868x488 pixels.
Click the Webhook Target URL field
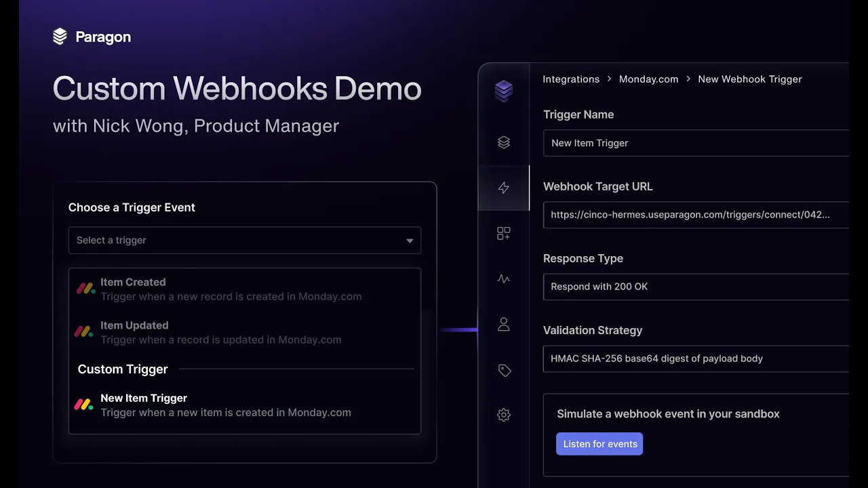[x=696, y=215]
